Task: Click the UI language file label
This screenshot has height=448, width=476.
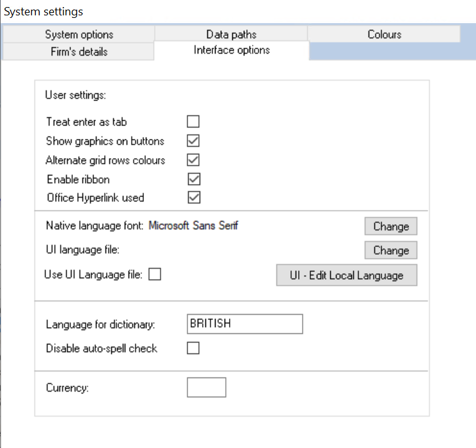Action: click(83, 250)
